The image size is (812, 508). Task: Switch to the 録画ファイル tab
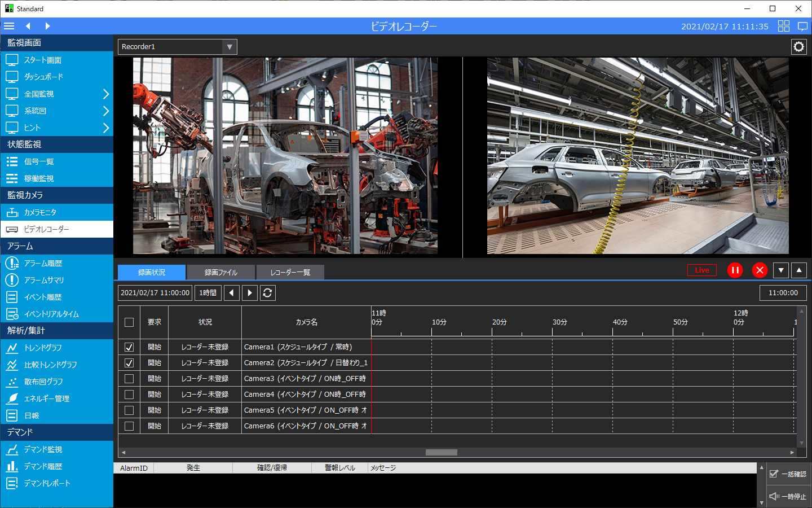pyautogui.click(x=220, y=273)
